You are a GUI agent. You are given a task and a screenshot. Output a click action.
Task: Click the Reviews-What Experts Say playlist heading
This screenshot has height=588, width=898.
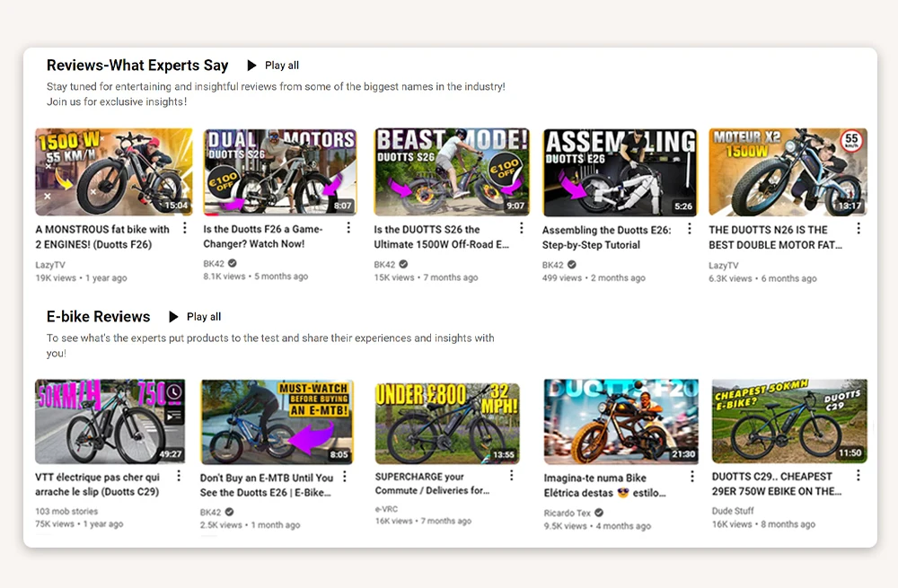pyautogui.click(x=137, y=66)
